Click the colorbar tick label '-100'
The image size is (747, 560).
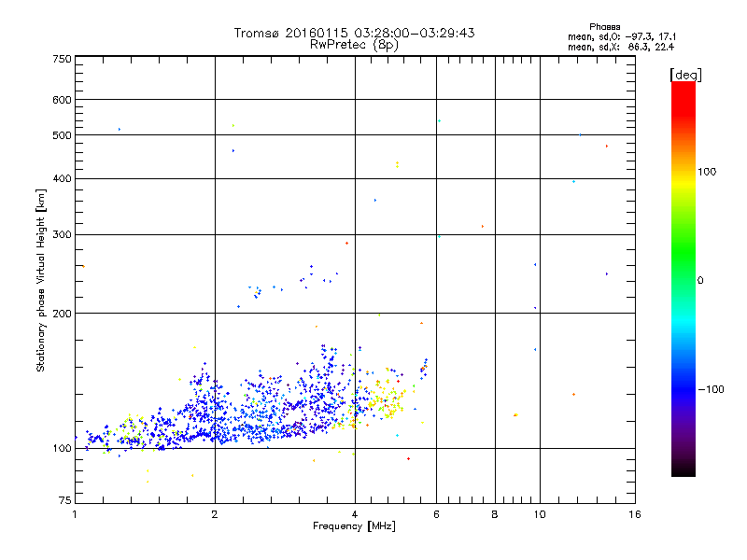click(712, 389)
